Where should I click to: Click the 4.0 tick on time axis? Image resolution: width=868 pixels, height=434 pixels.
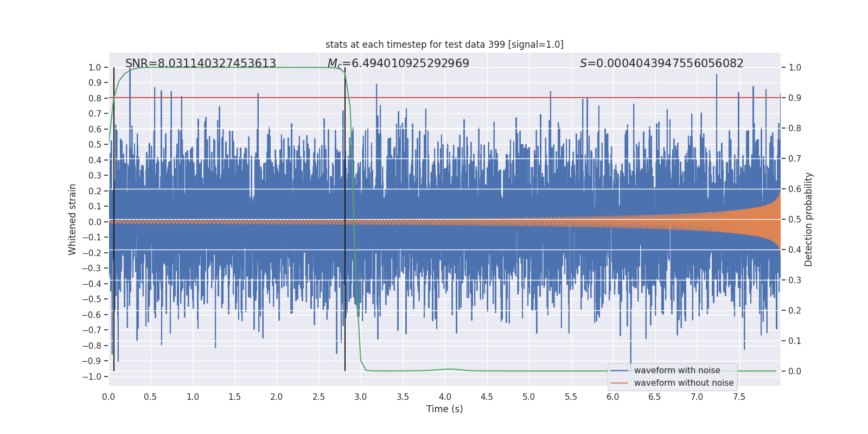point(445,397)
